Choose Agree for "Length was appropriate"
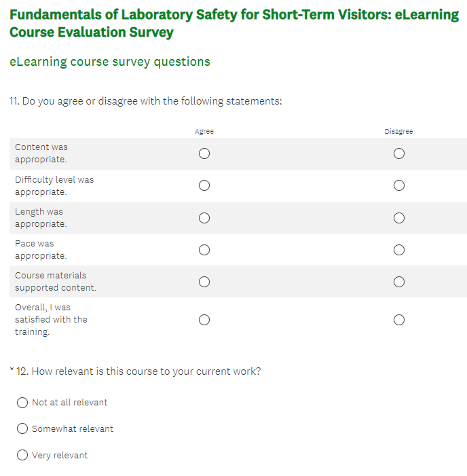Viewport: 467px width, 476px height. tap(204, 218)
